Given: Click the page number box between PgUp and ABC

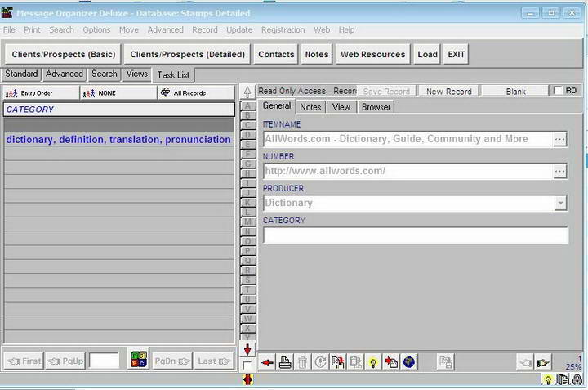Looking at the screenshot, I should point(104,361).
